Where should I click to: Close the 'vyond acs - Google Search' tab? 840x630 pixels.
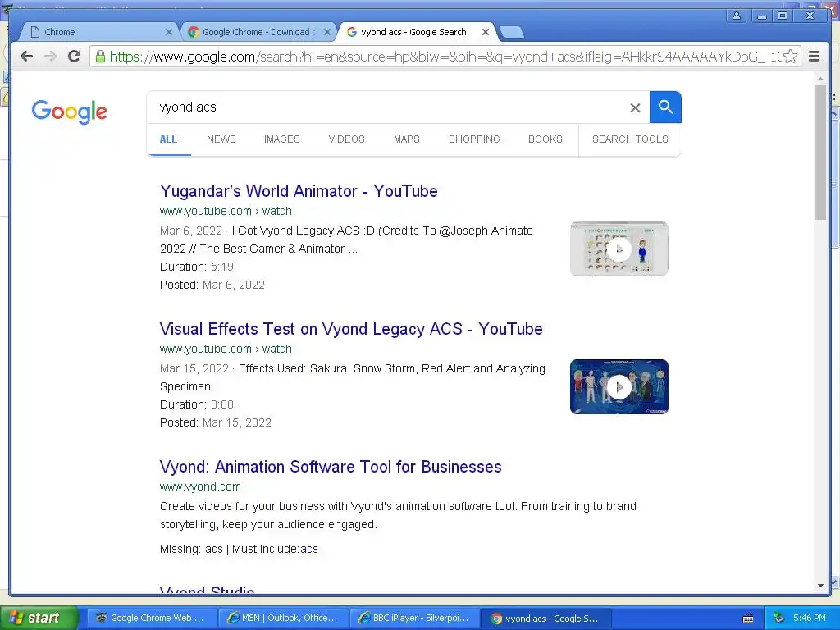486,32
